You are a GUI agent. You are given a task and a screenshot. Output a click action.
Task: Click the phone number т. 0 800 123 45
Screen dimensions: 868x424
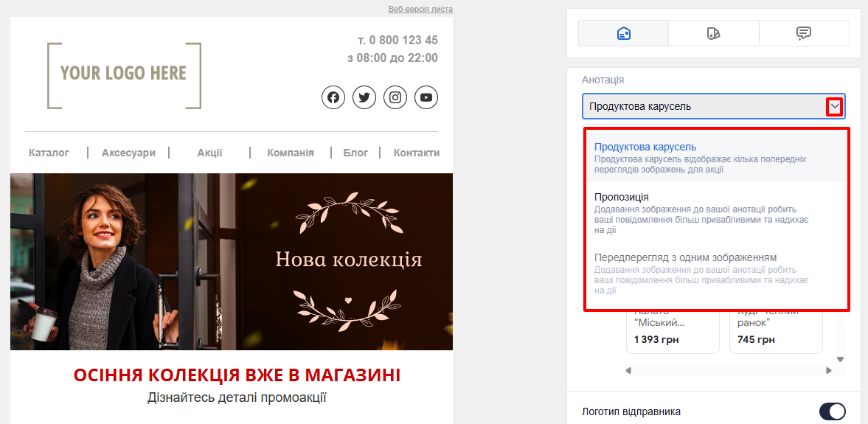[x=397, y=40]
